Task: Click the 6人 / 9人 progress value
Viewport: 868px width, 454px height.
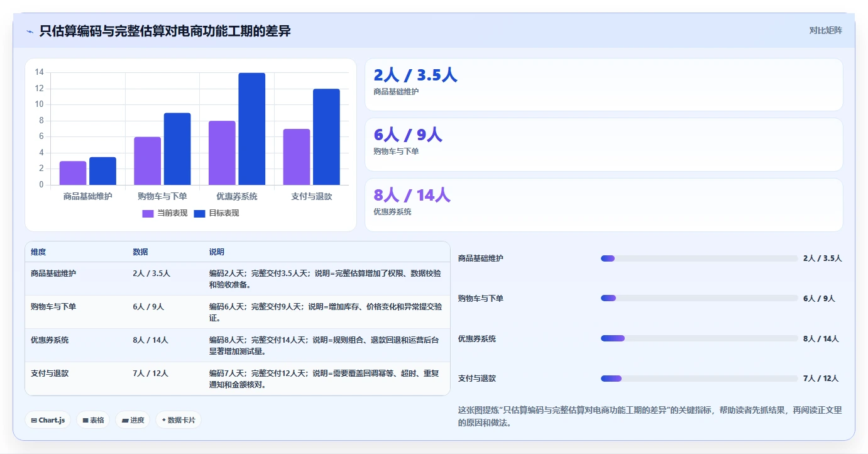Action: pos(819,299)
